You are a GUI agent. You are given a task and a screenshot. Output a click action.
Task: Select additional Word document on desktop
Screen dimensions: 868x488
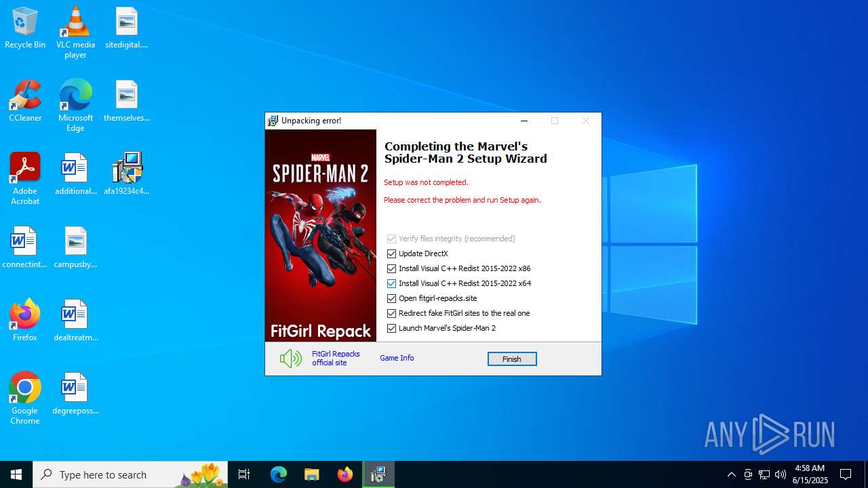coord(75,174)
